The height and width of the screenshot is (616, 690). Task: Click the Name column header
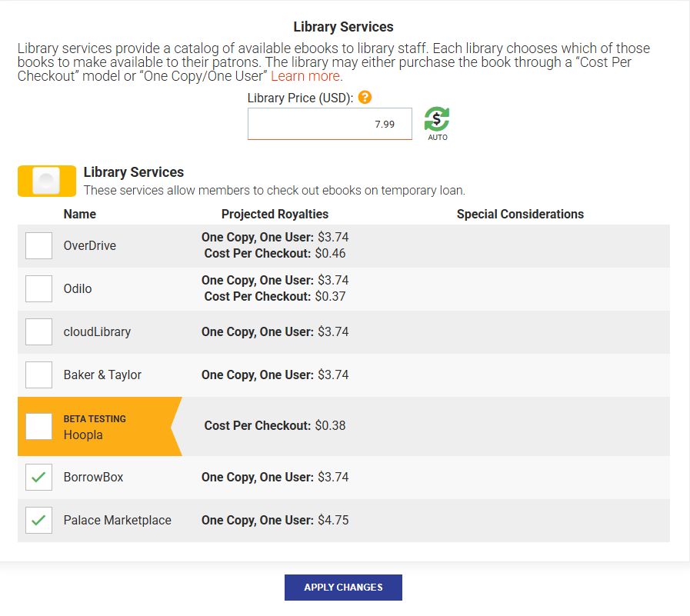point(80,214)
